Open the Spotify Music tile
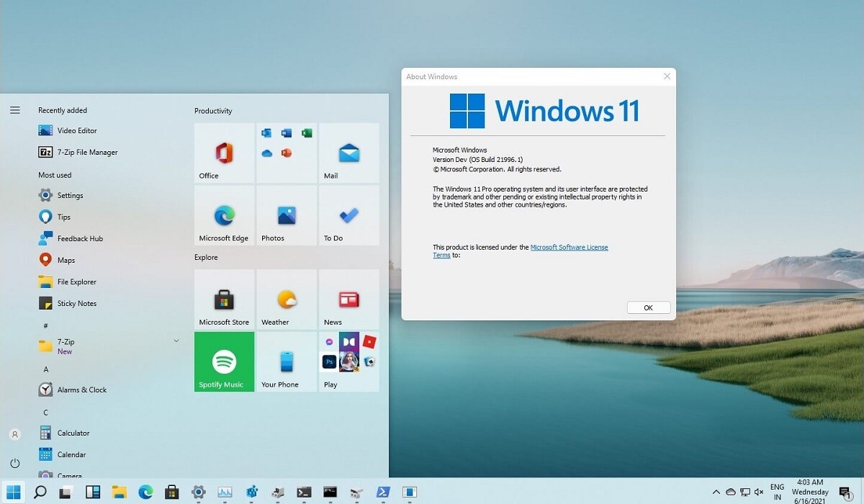Image resolution: width=864 pixels, height=504 pixels. [224, 362]
